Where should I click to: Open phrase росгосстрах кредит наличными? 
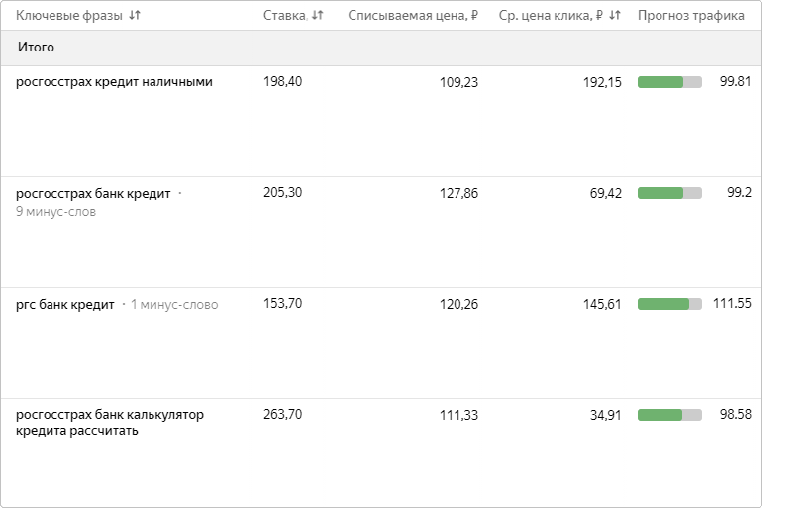point(114,82)
